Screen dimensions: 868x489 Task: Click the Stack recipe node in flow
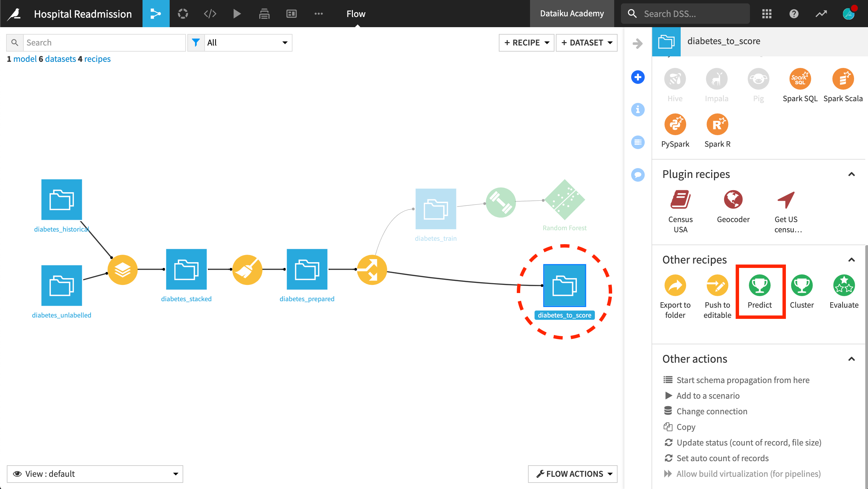pos(122,270)
